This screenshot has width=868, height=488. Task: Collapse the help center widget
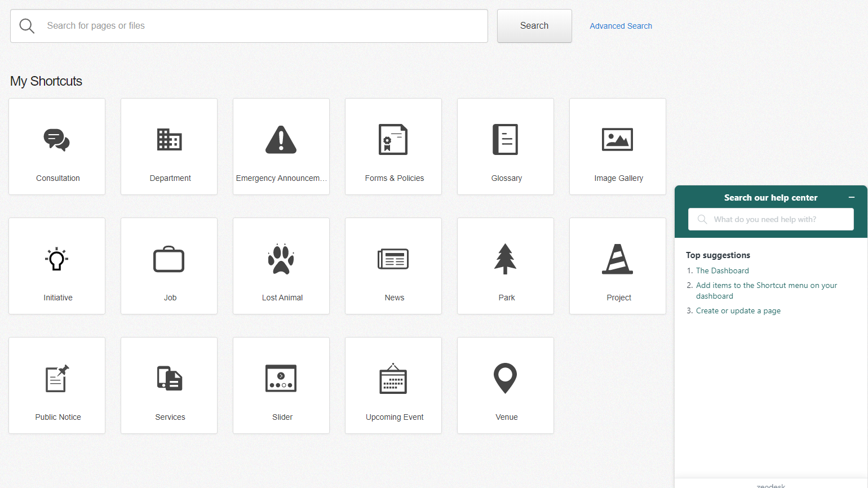851,197
